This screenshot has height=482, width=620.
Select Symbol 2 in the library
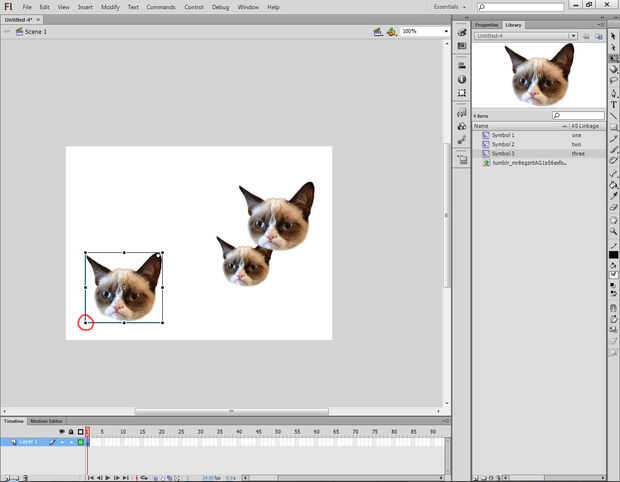click(503, 144)
